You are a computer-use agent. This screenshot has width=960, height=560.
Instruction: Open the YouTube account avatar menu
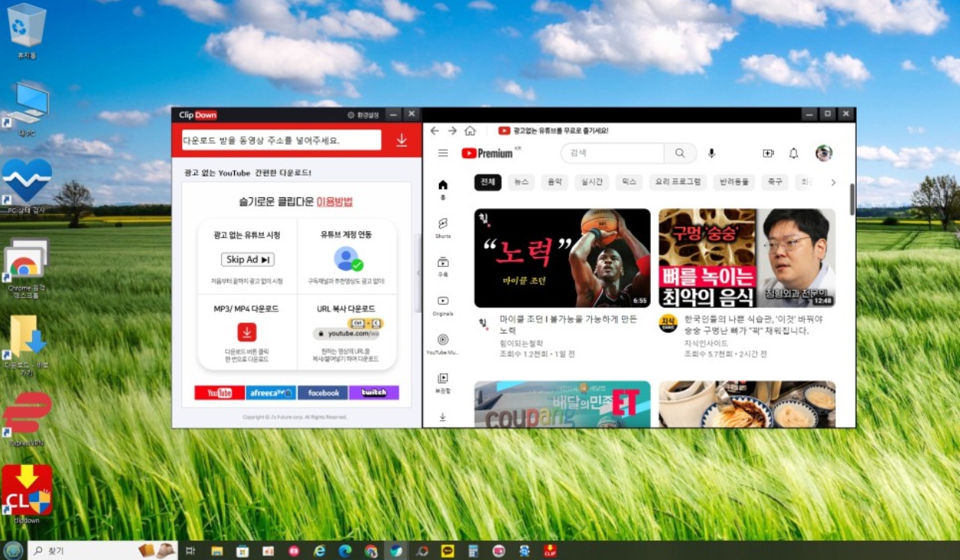click(824, 153)
